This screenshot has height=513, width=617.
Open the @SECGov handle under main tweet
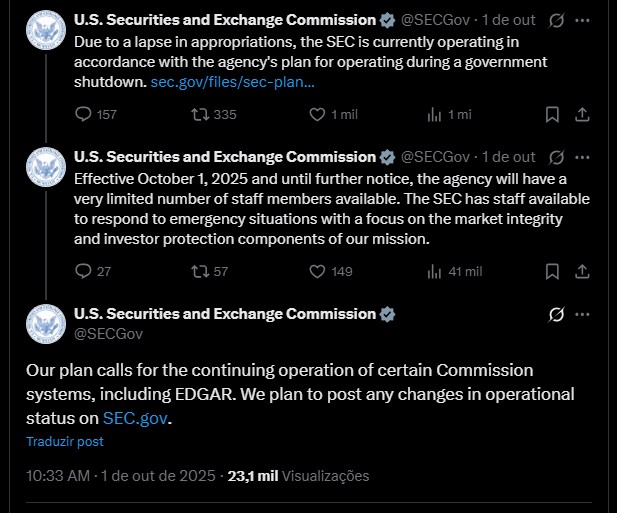coord(108,334)
